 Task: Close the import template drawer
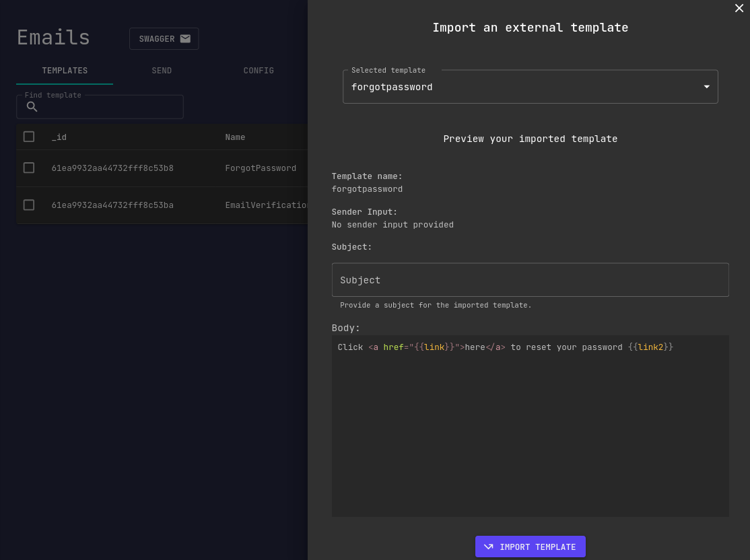pos(739,8)
